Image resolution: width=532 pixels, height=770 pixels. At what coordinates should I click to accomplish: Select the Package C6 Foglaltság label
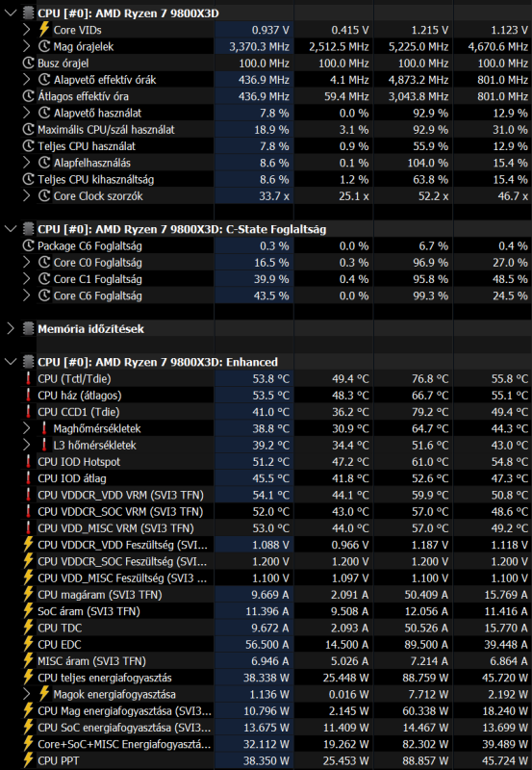click(89, 246)
